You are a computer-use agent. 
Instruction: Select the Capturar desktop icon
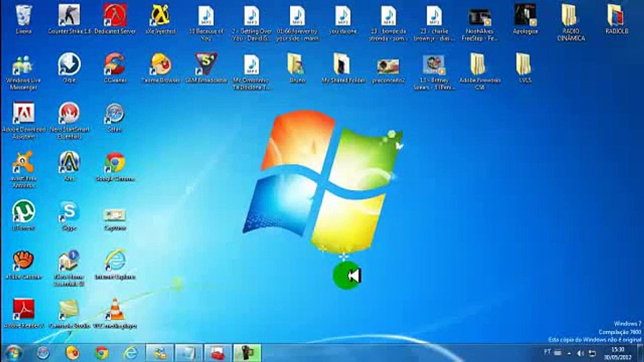pos(115,218)
